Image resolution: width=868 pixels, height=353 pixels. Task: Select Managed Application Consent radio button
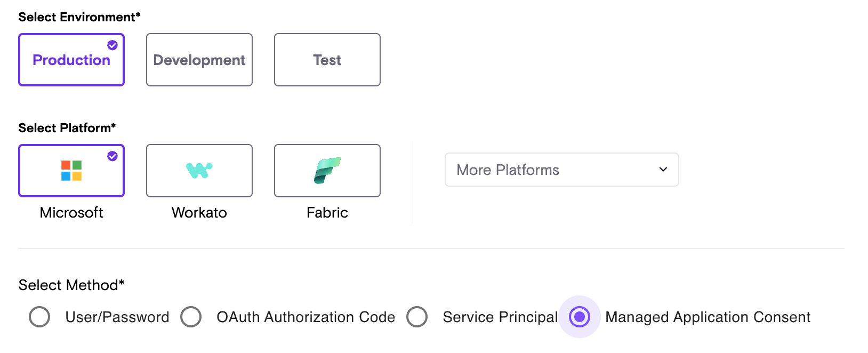[580, 317]
